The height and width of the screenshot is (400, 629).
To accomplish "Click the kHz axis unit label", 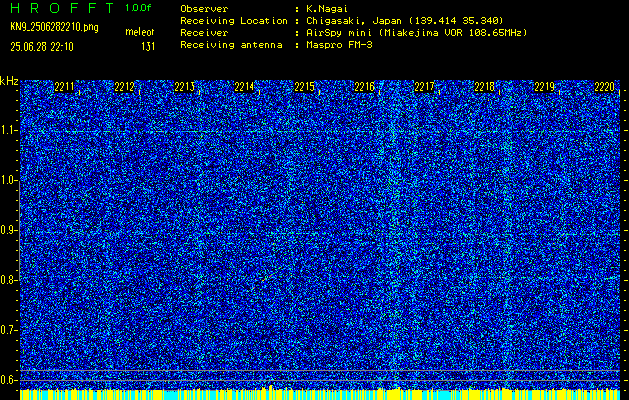I will click(x=9, y=81).
